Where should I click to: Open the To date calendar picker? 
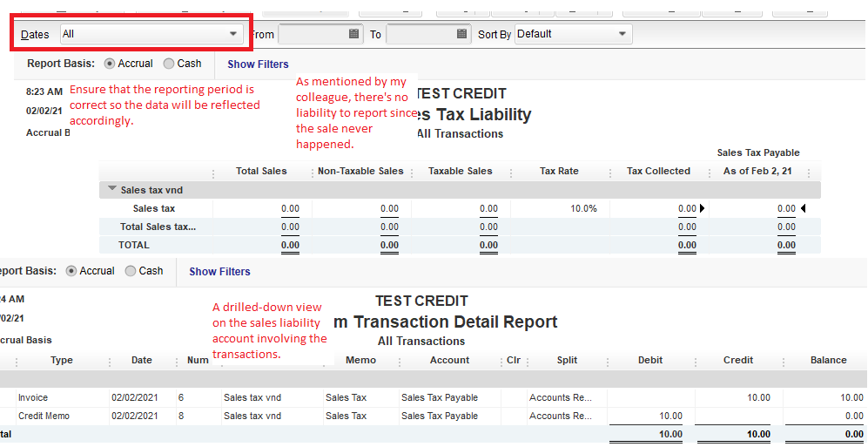click(461, 34)
